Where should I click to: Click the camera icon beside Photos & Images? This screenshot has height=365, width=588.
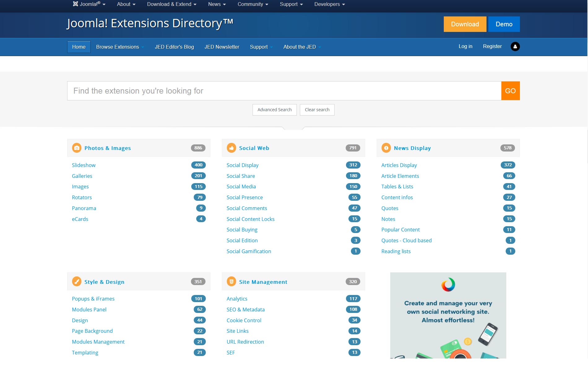(x=76, y=148)
